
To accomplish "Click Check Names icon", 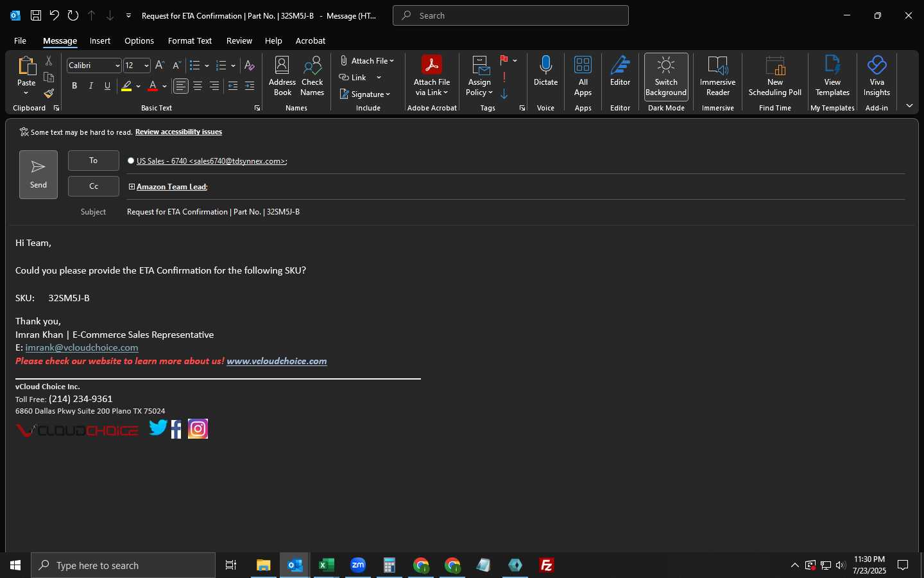I will [x=312, y=76].
